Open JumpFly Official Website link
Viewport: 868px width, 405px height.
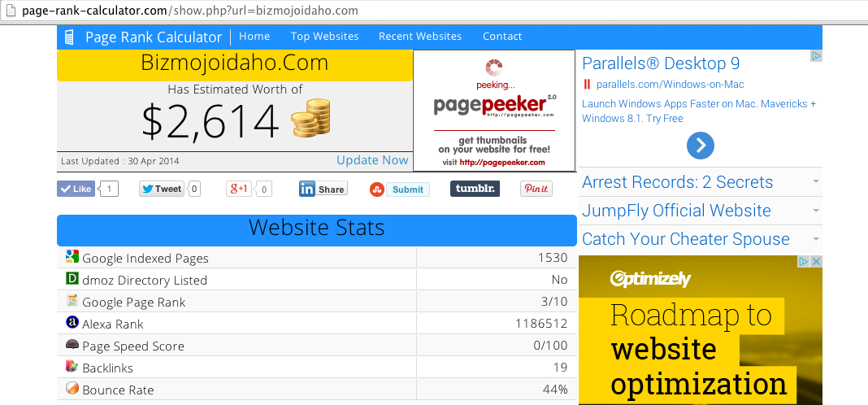[676, 211]
